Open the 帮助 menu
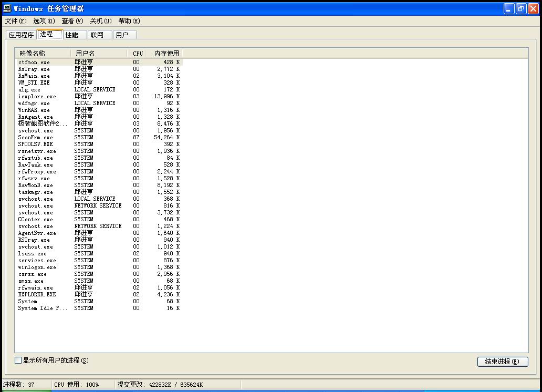This screenshot has width=542, height=392. tap(129, 21)
